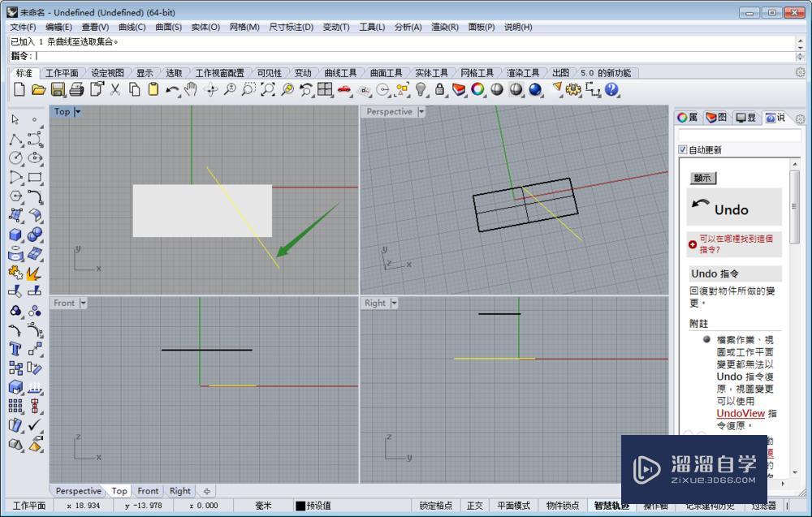The image size is (812, 517).
Task: Switch to the 实体工具 toolbar tab
Action: tap(431, 73)
